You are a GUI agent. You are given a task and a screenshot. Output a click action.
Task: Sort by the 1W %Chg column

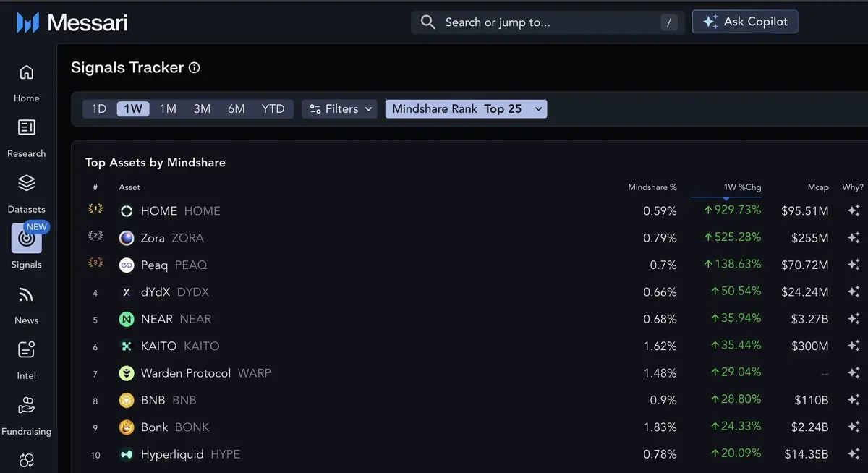[x=742, y=187]
